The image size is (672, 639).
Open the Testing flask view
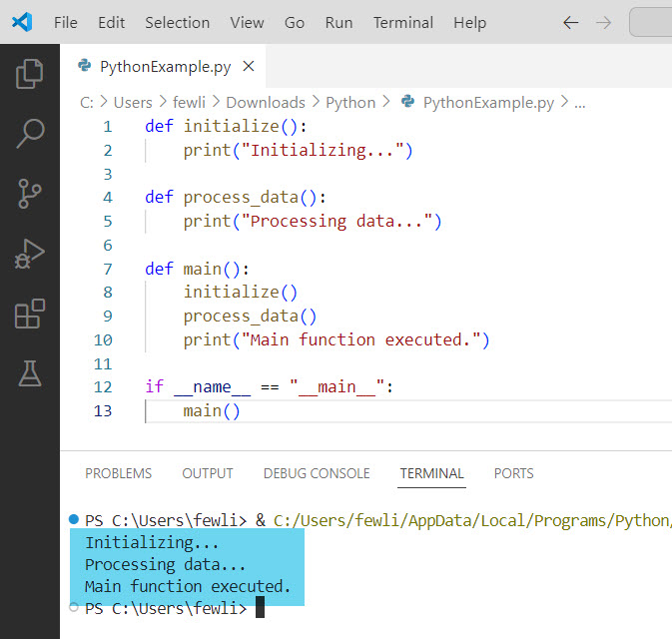click(x=30, y=373)
